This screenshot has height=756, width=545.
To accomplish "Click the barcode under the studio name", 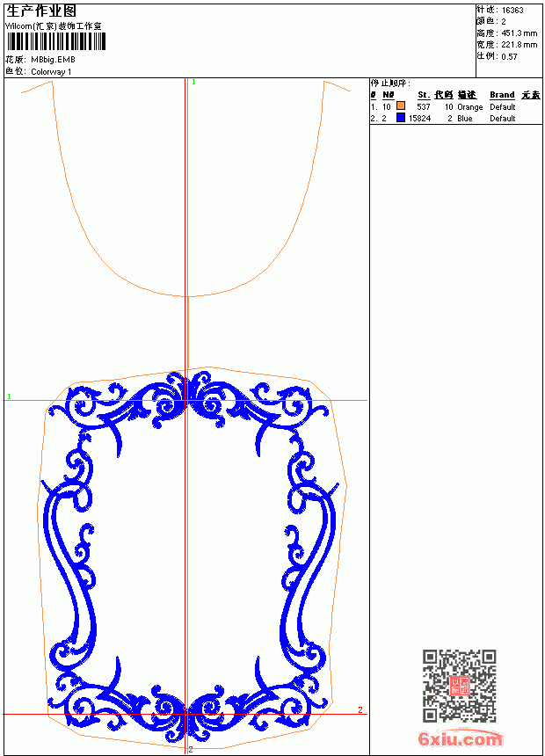I will click(x=55, y=41).
